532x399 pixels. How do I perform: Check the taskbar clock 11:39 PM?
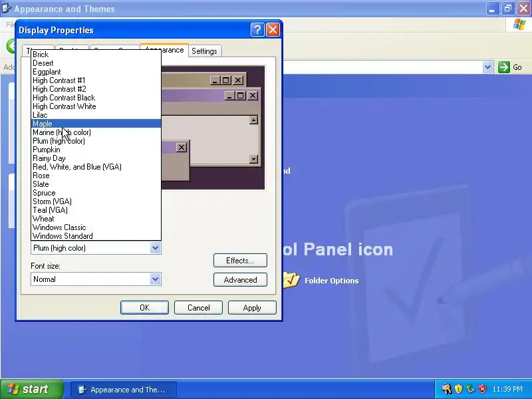click(507, 389)
